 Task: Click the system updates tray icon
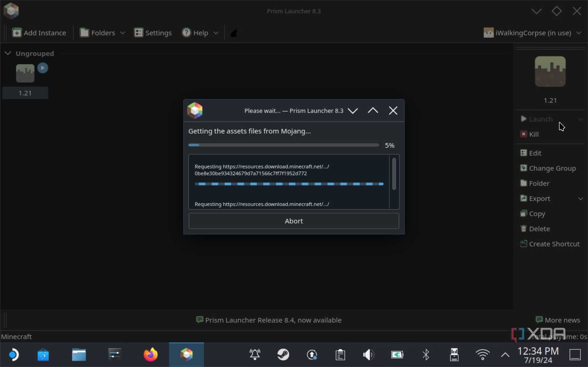[312, 355]
